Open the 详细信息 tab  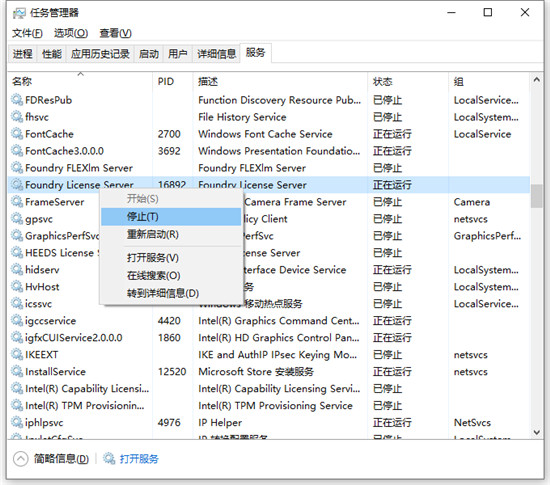216,54
